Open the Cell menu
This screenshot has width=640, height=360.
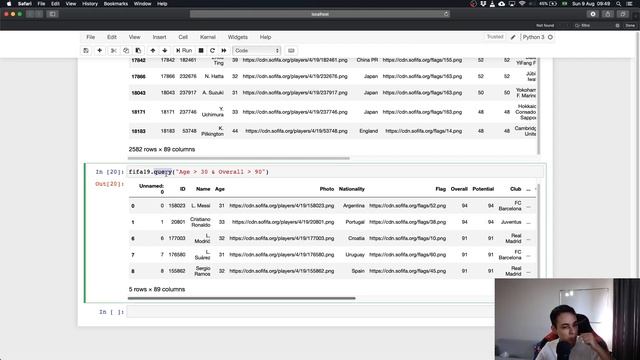tap(183, 37)
